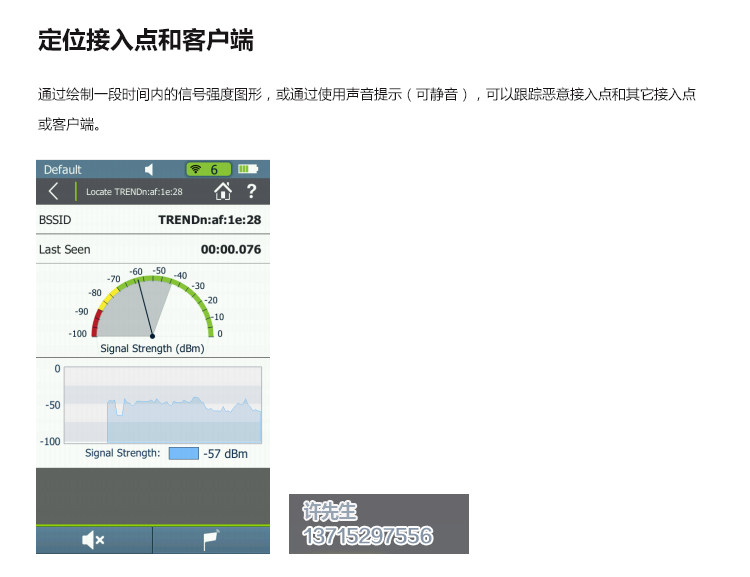Screen dimensions: 750x577
Task: Tap the back arrow in Locate header
Action: click(54, 192)
